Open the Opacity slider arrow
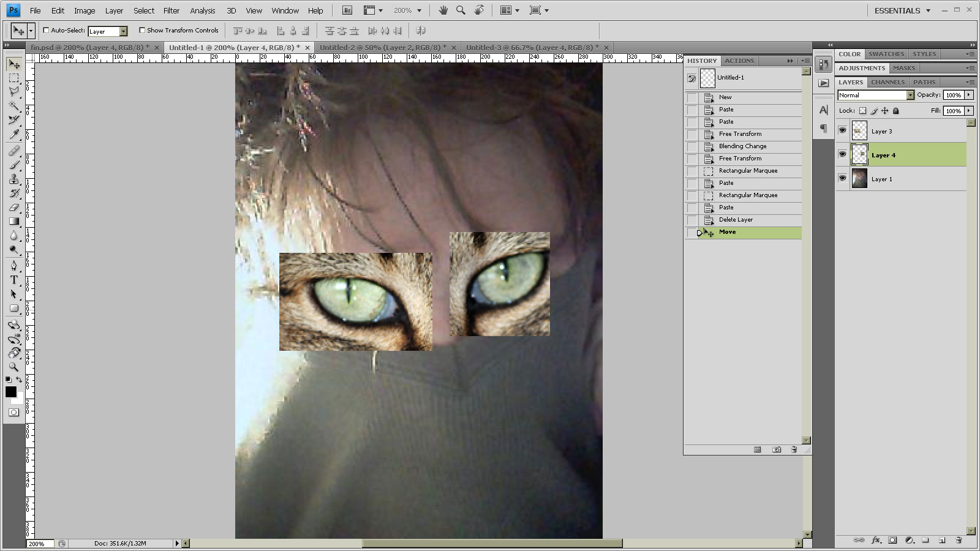The height and width of the screenshot is (551, 980). tap(969, 95)
